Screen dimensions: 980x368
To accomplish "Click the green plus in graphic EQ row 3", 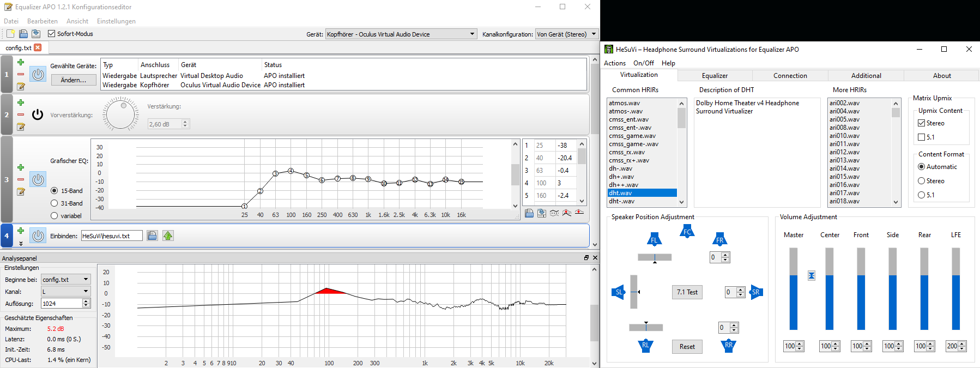I will [x=21, y=167].
